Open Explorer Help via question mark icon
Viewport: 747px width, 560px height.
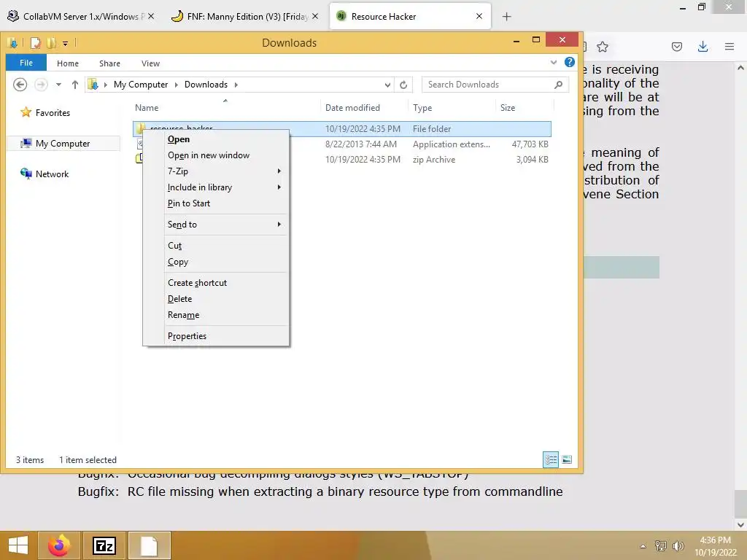tap(569, 62)
